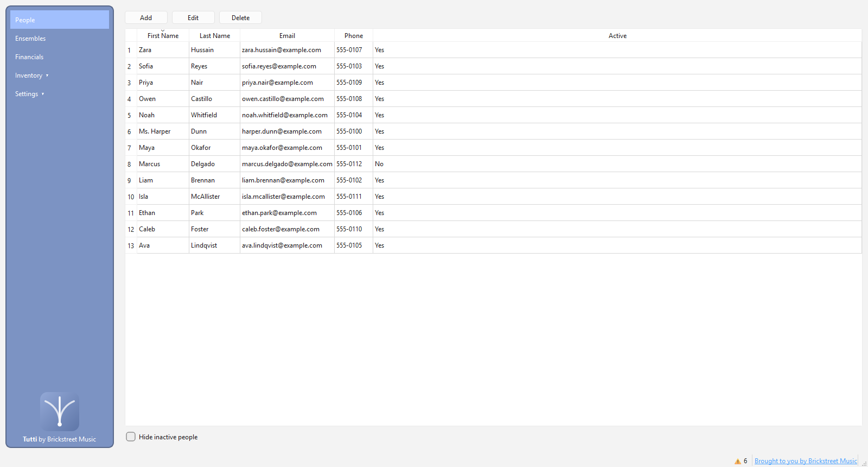Image resolution: width=868 pixels, height=467 pixels.
Task: Select phone number 555-0110
Action: click(x=354, y=229)
